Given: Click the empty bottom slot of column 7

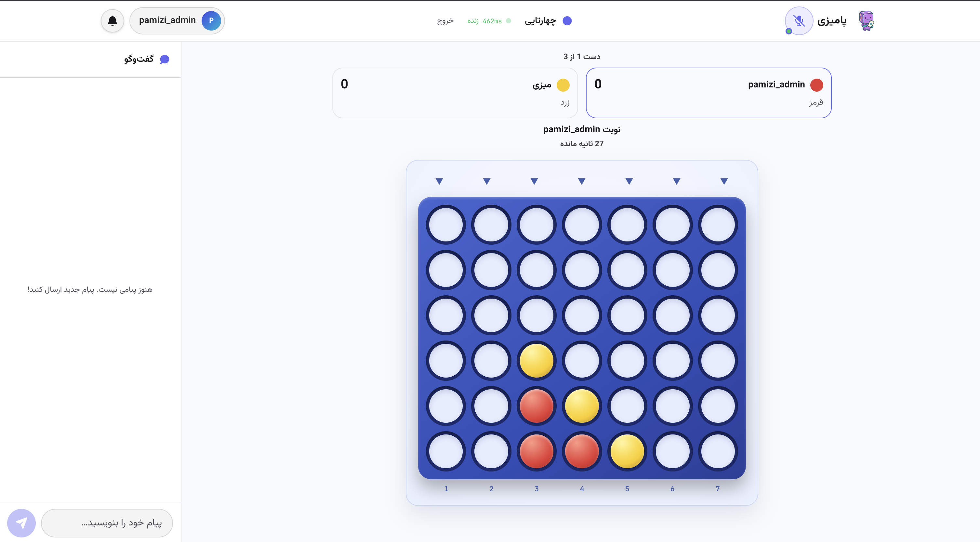Looking at the screenshot, I should pyautogui.click(x=718, y=451).
